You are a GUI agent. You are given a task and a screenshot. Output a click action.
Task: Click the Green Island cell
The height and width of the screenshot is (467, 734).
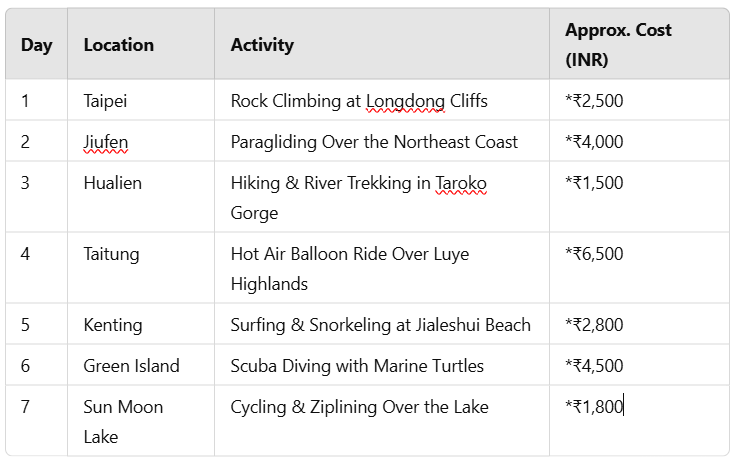141,365
